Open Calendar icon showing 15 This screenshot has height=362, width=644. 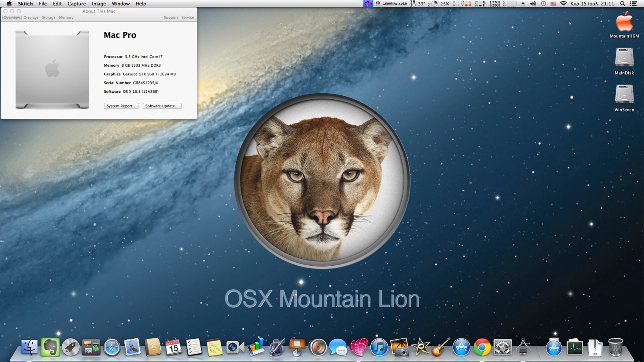pos(173,348)
